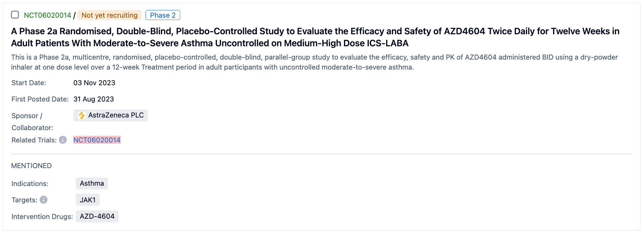Open the highlighted NCT06020014 related trial link
The image size is (644, 233).
97,140
